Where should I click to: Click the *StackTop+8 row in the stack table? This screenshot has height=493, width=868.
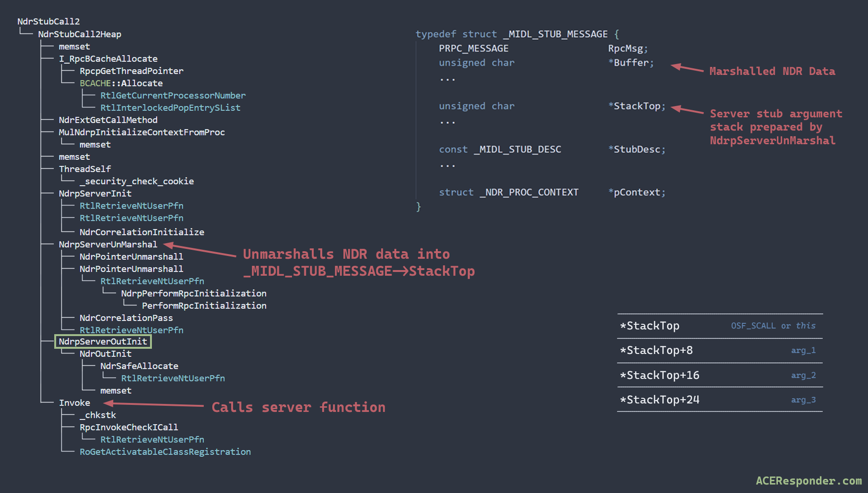[719, 351]
